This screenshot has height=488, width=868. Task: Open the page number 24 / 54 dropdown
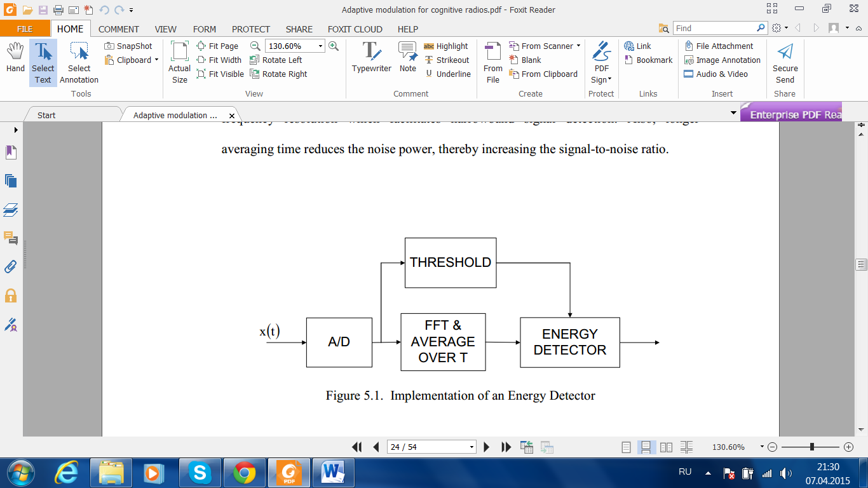pos(471,447)
